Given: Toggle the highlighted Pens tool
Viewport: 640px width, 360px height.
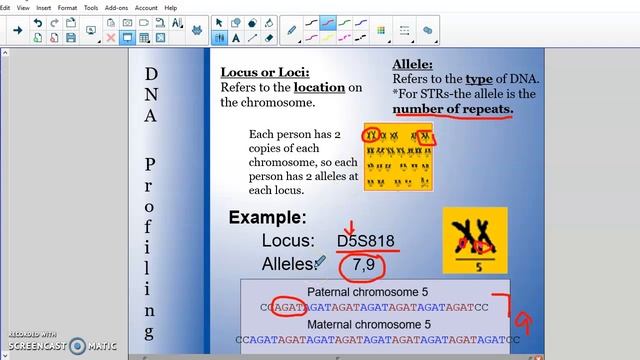Looking at the screenshot, I should coord(219,38).
